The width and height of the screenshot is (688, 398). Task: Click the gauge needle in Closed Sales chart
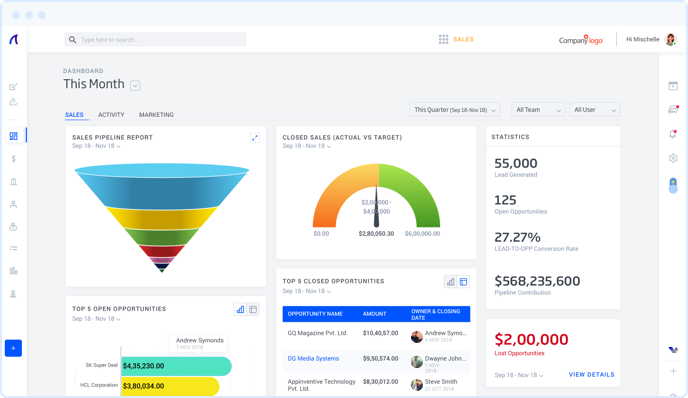376,205
